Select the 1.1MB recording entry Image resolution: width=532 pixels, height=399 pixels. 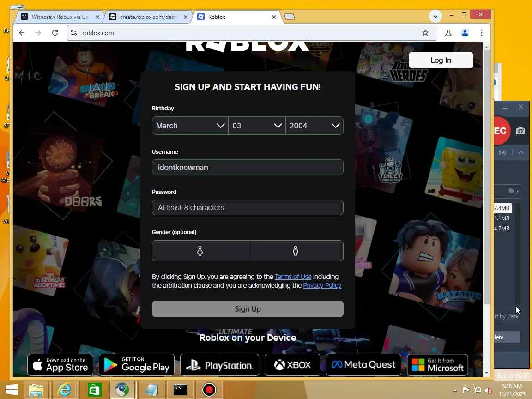pos(502,218)
